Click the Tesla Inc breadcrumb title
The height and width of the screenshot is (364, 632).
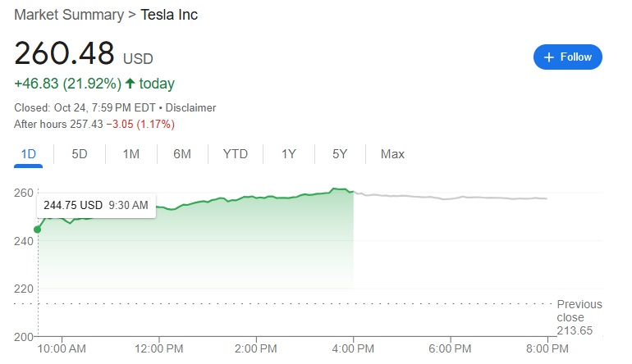pyautogui.click(x=171, y=15)
